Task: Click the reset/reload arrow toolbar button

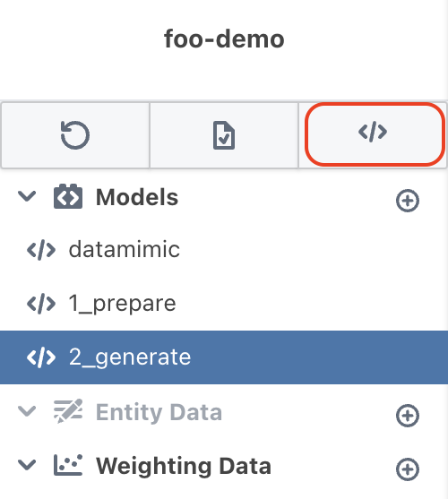Action: click(x=75, y=135)
